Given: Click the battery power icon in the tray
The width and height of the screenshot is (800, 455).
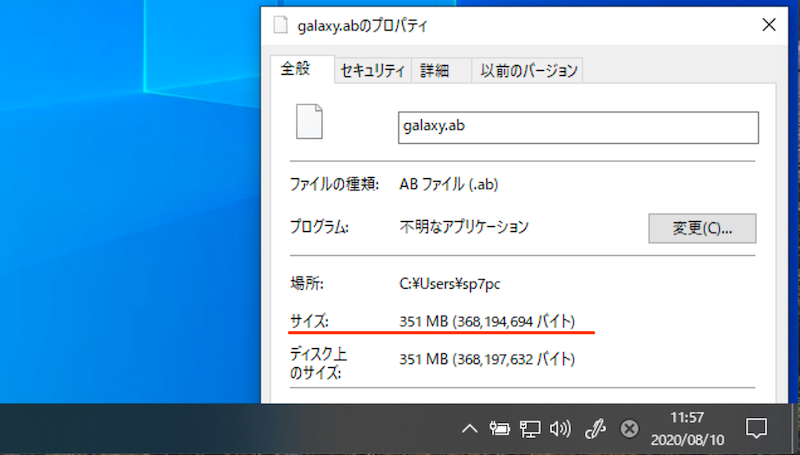Looking at the screenshot, I should coord(499,429).
